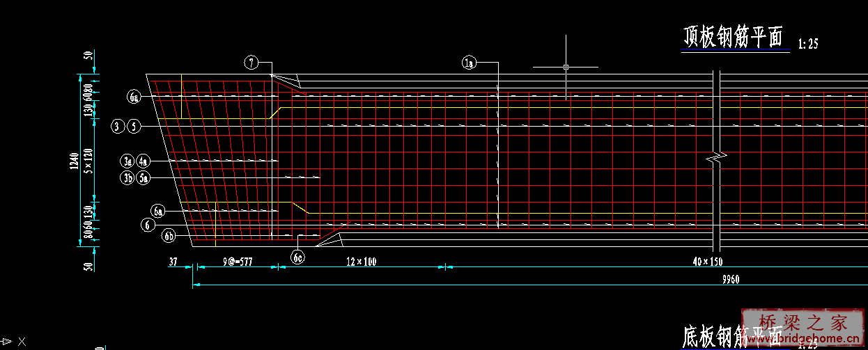Click the 顶板钢筋平面 title text
This screenshot has height=350, width=868.
[734, 37]
